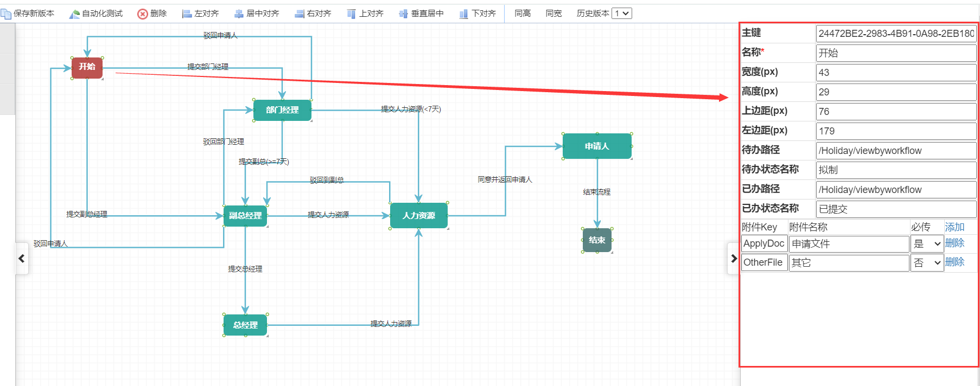Align nodes to top with 上对齐
Viewport: 980px width, 386px height.
click(365, 14)
